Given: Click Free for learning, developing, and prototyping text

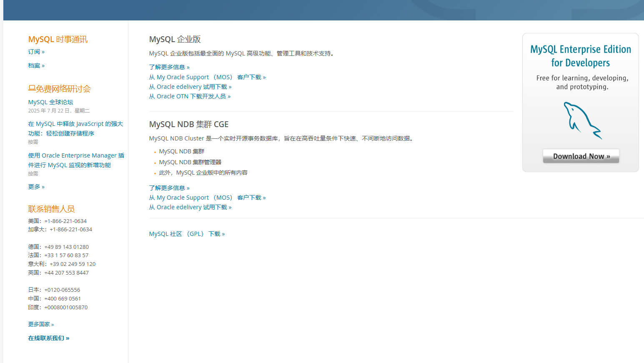Looking at the screenshot, I should tap(582, 83).
